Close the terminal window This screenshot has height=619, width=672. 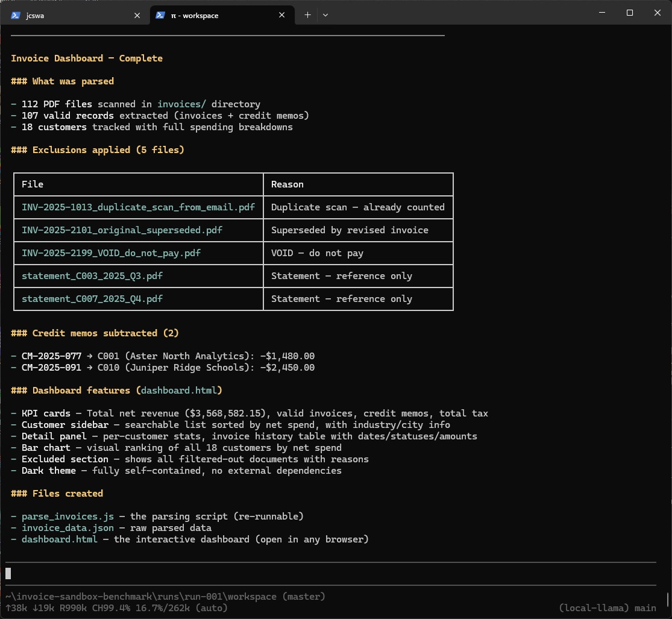click(x=658, y=13)
